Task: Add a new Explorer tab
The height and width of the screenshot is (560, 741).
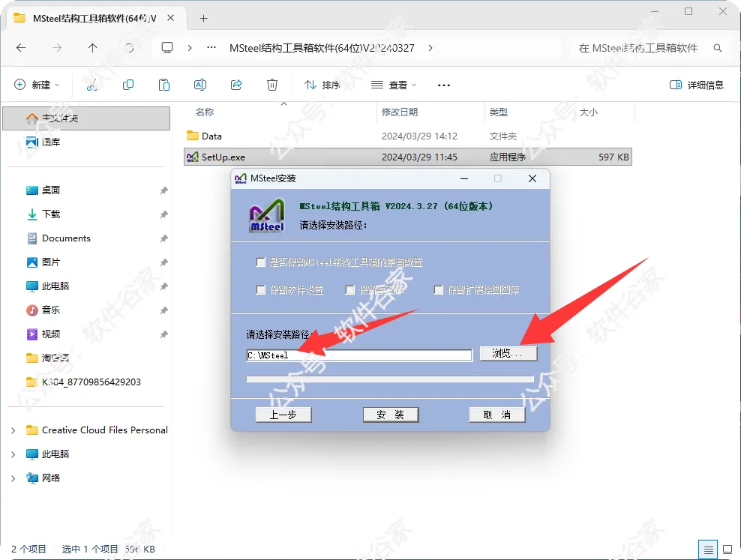Action: click(x=204, y=19)
